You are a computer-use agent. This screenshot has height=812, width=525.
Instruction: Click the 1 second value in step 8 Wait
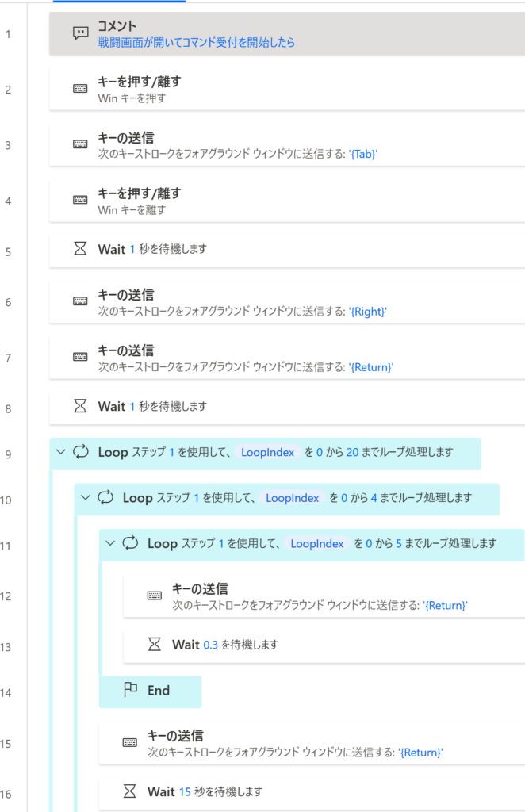(132, 407)
